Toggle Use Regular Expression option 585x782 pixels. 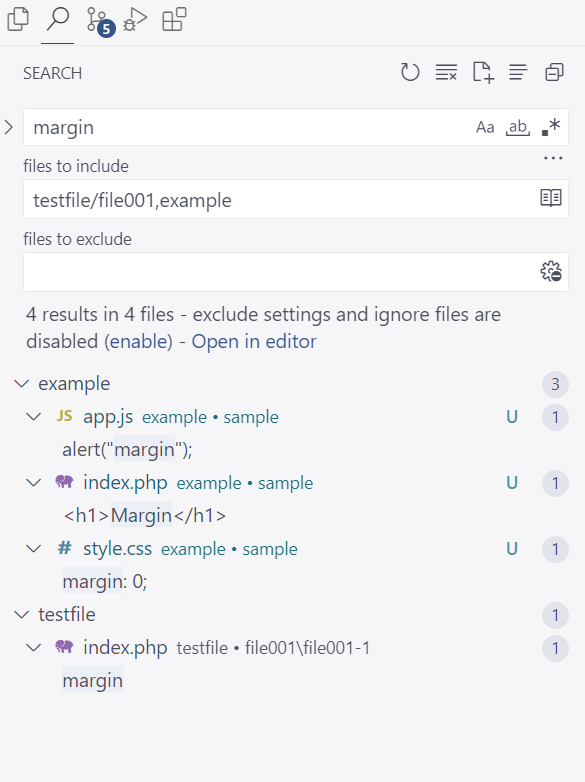coord(551,128)
